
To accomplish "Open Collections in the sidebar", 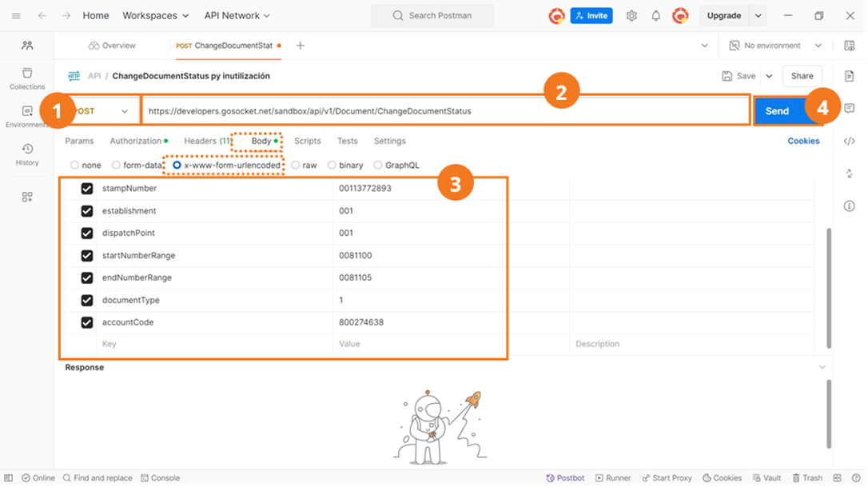I will [x=27, y=78].
